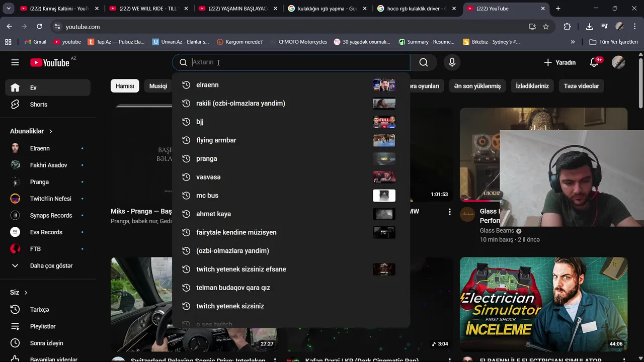Click the search magnifier button

coord(424,62)
